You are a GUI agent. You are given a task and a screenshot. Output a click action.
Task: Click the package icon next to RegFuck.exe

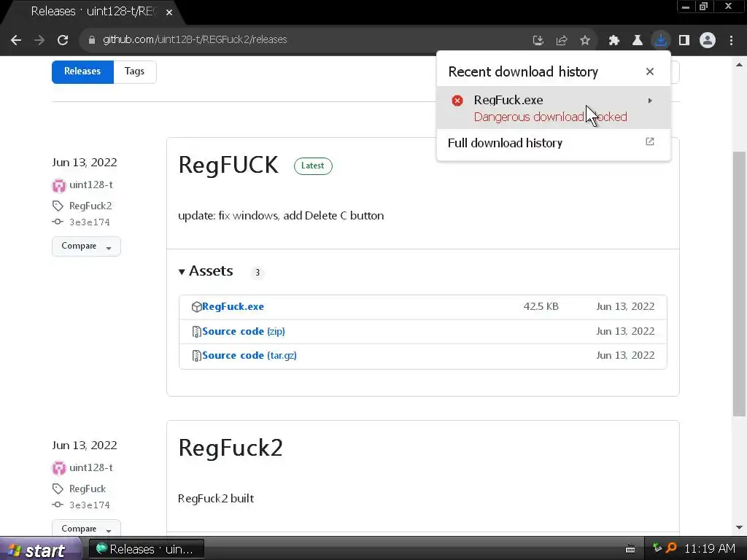[x=196, y=307]
